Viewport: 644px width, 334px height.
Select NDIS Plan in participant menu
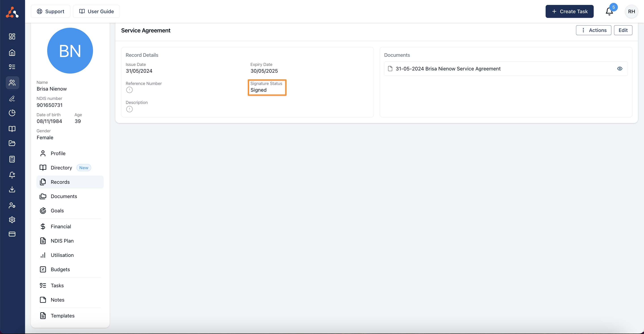click(x=70, y=241)
